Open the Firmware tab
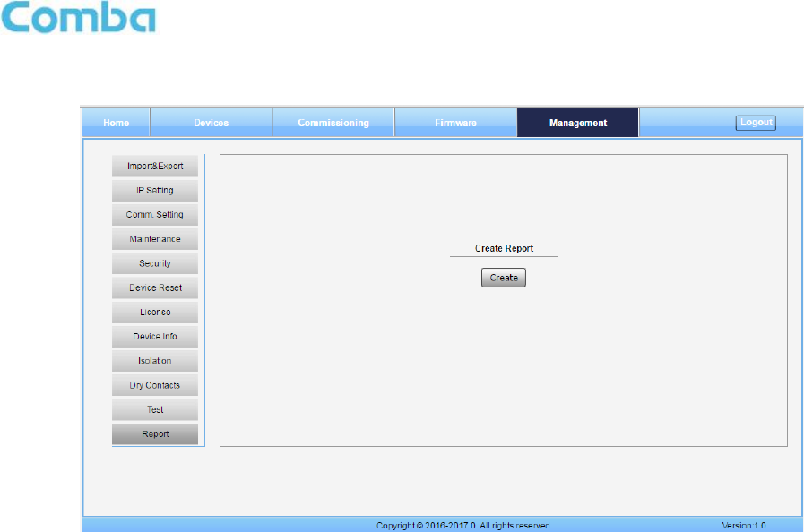Viewport: 804px width, 532px height. point(455,123)
